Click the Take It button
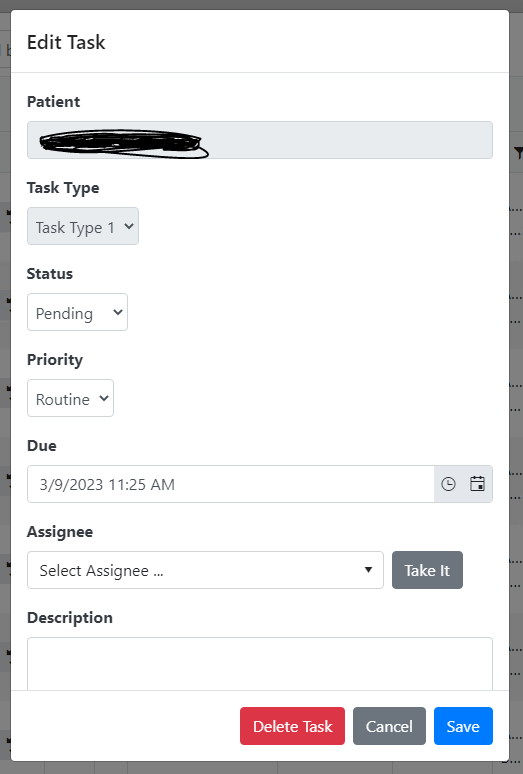The height and width of the screenshot is (774, 523). coord(427,570)
